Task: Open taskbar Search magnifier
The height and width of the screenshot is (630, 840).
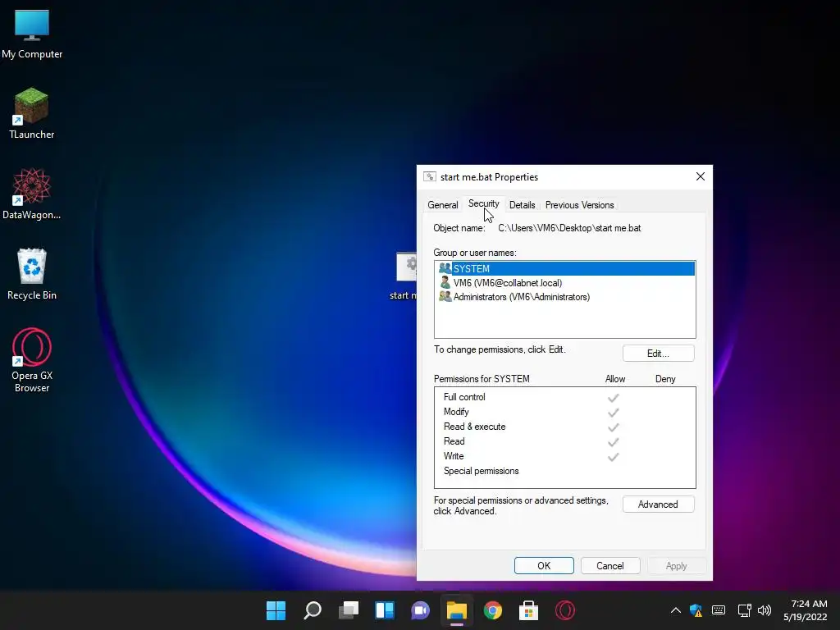Action: tap(313, 610)
